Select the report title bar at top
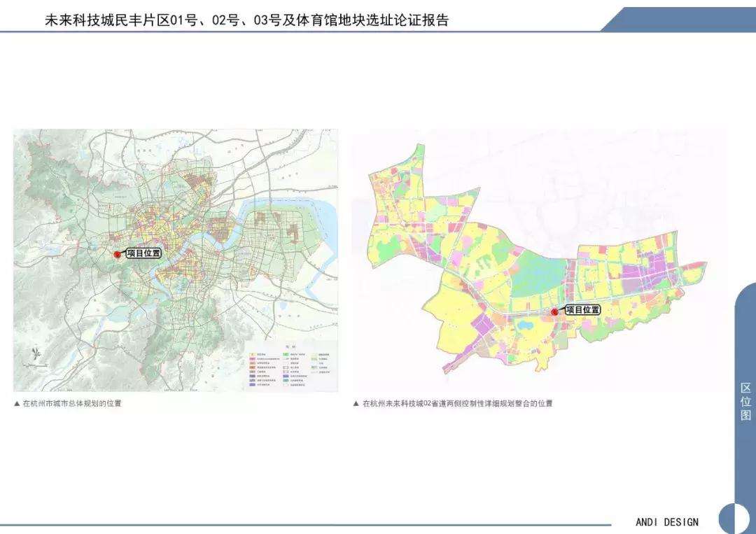 click(x=248, y=21)
